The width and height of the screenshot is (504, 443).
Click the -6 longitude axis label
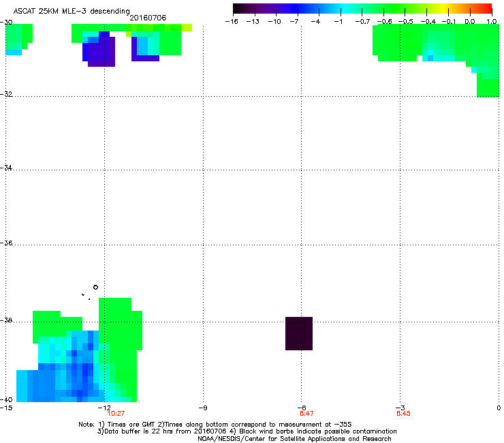click(x=302, y=408)
